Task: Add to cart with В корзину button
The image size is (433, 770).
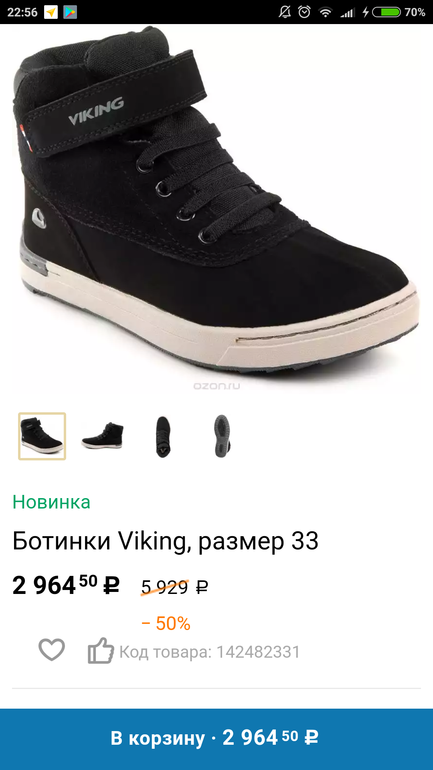Action: pyautogui.click(x=216, y=739)
